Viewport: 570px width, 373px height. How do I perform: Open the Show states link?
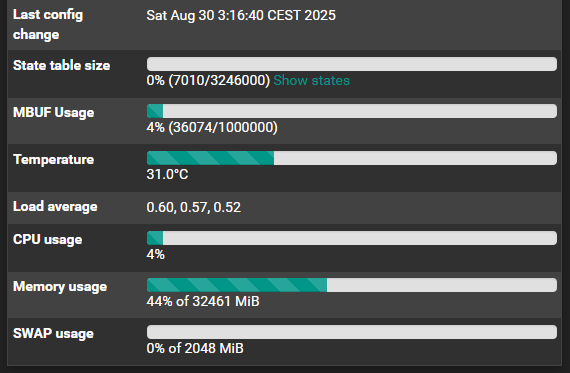312,80
